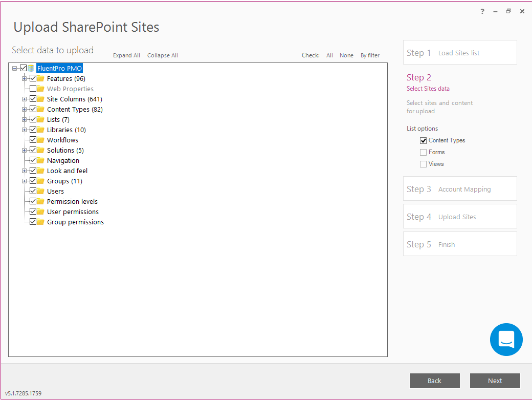Image resolution: width=532 pixels, height=400 pixels.
Task: Select the Group permissions tree label
Action: (x=75, y=222)
